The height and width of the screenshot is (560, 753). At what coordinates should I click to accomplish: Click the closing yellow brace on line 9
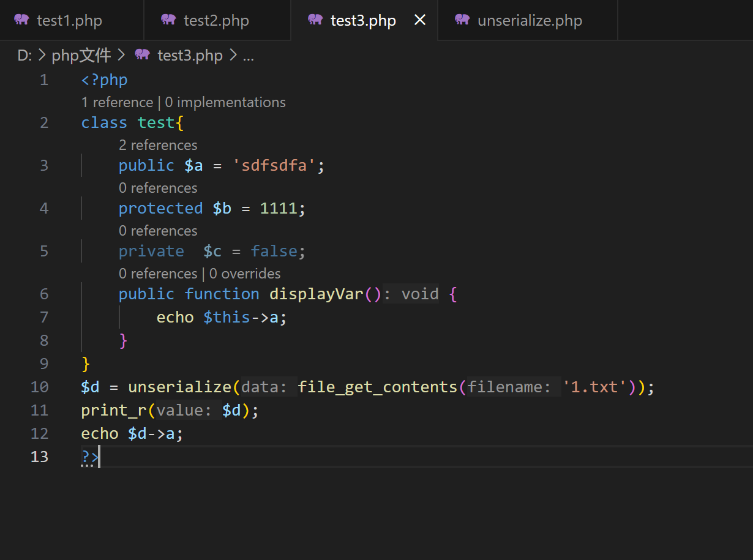click(86, 364)
